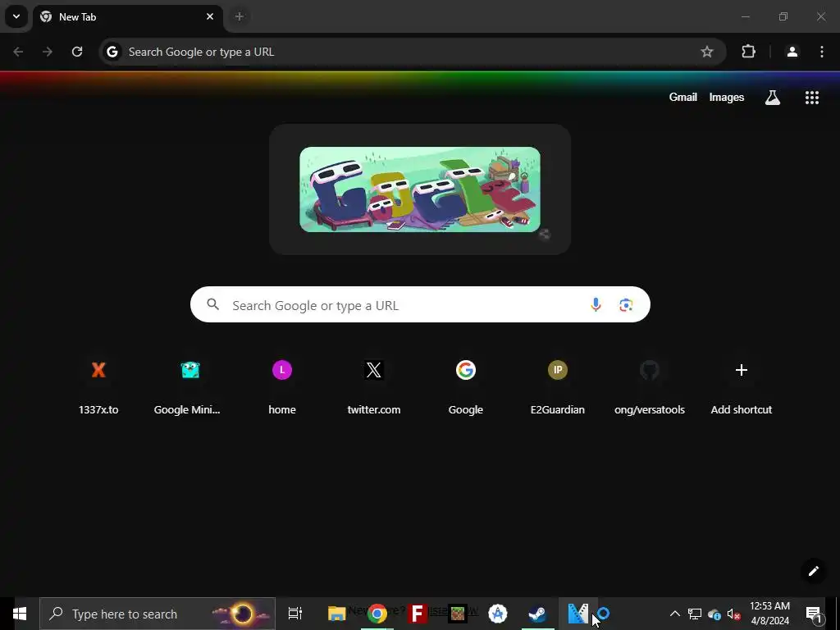
Task: Open the blue filmstrip M taskbar app
Action: pos(577,614)
